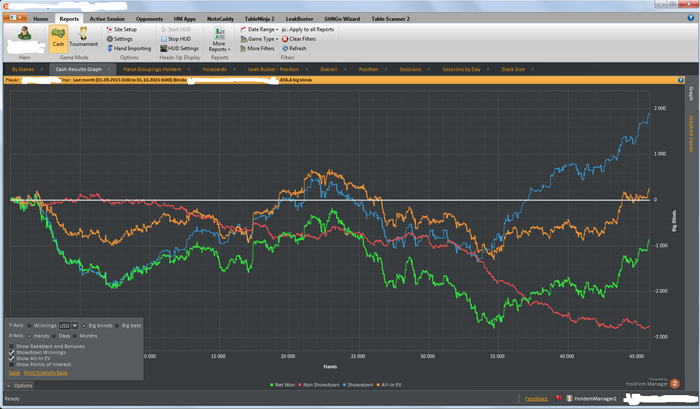Click the Clear Filters icon

click(x=285, y=39)
